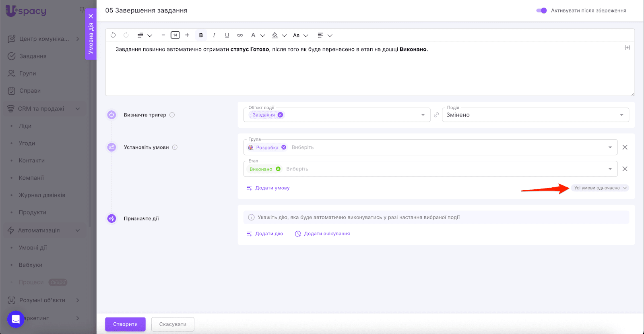Expand the Усі умови одночасно selector
The image size is (644, 334).
tap(600, 188)
